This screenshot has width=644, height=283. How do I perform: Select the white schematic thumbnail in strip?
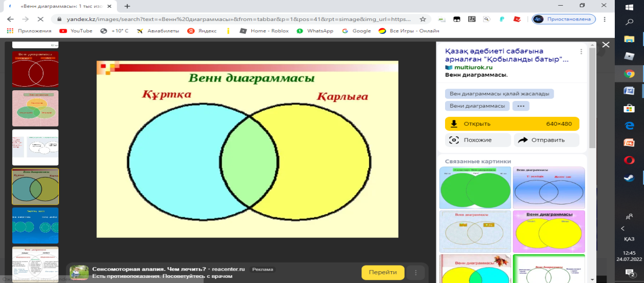click(x=35, y=147)
